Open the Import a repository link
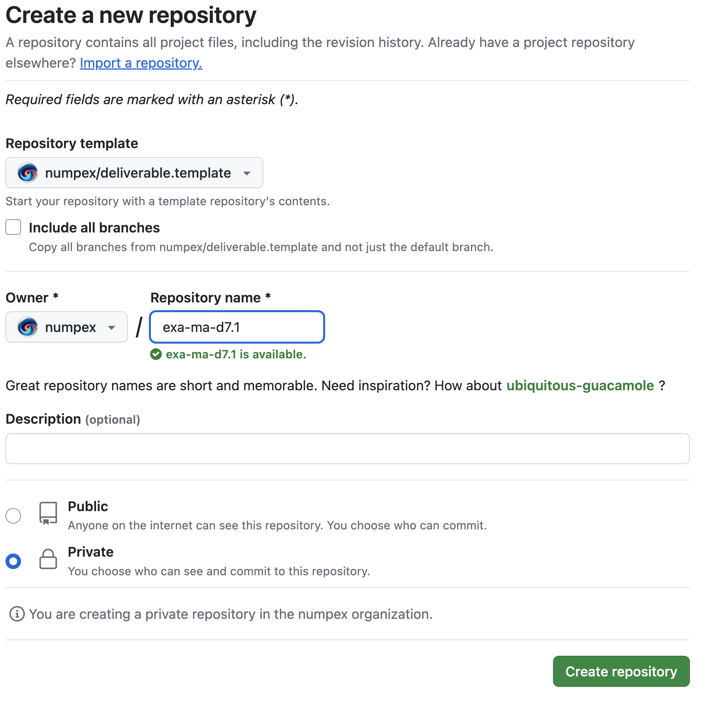728x723 pixels. point(141,63)
